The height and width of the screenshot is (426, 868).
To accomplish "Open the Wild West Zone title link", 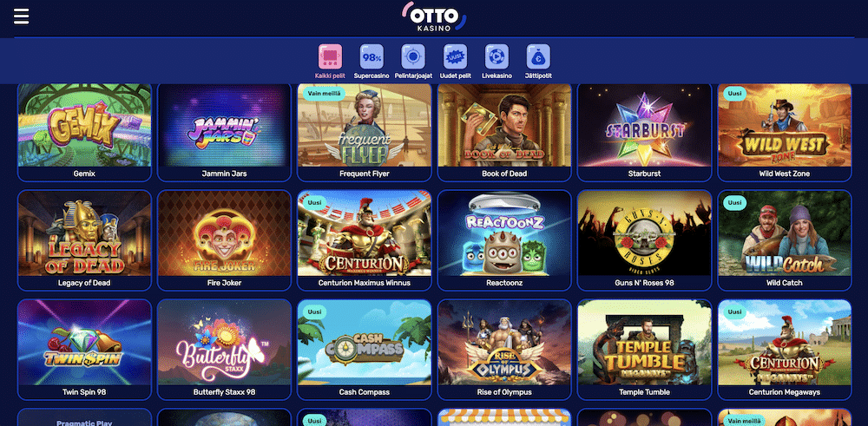I will [x=785, y=174].
